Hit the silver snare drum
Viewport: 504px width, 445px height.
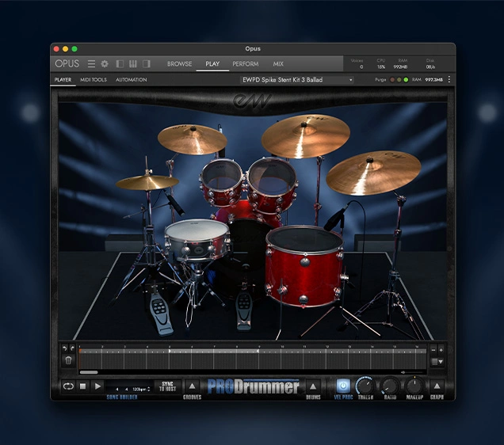pyautogui.click(x=197, y=239)
